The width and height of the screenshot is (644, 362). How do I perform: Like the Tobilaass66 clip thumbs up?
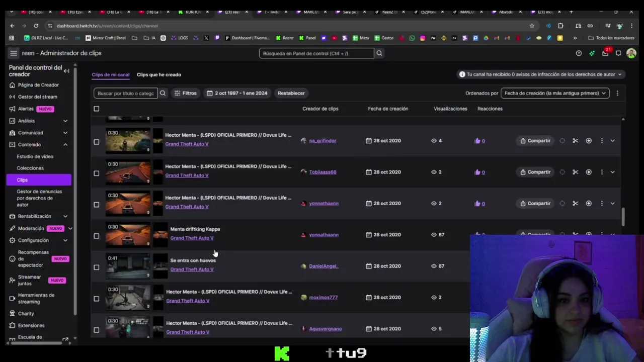click(x=477, y=172)
